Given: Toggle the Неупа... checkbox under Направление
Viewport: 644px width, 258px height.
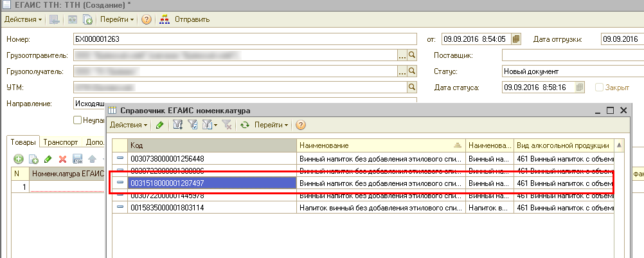Looking at the screenshot, I should [77, 120].
